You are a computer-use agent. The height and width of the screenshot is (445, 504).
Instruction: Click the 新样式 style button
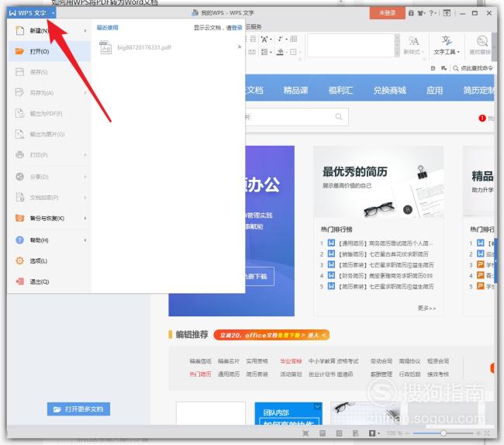click(413, 45)
